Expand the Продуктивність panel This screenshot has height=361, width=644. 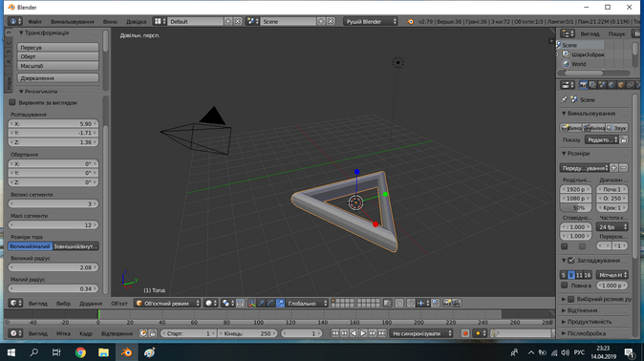coord(589,322)
